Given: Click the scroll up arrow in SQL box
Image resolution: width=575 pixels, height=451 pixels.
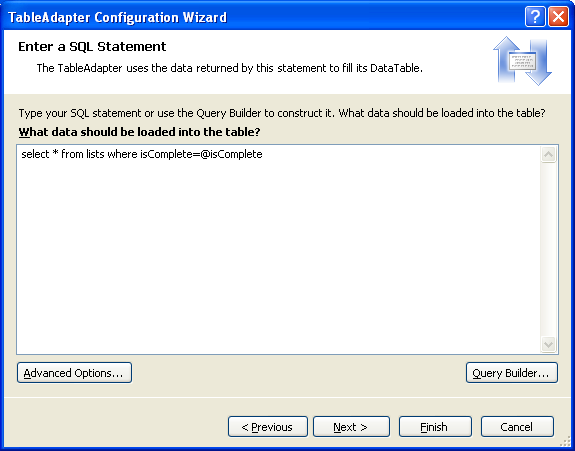Looking at the screenshot, I should 548,154.
